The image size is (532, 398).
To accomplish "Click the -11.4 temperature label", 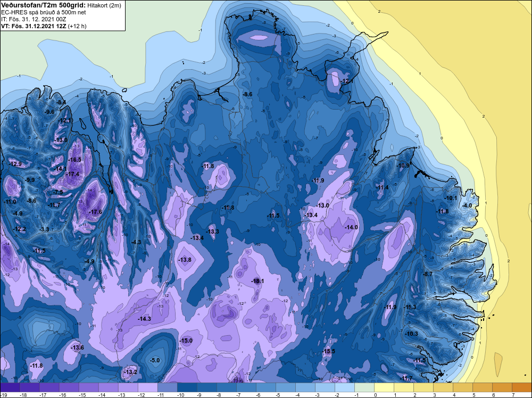I will [x=383, y=188].
